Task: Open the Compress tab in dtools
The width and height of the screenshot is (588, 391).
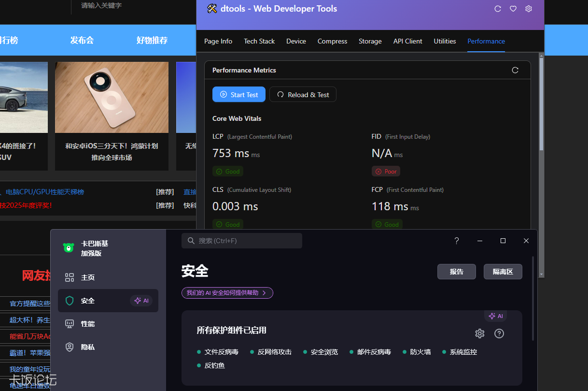Action: 332,41
